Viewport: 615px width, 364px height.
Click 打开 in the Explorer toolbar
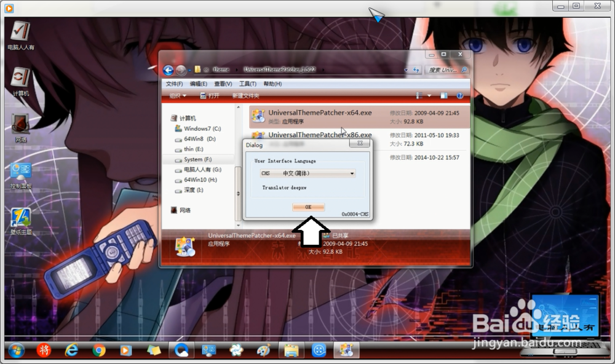tap(210, 96)
